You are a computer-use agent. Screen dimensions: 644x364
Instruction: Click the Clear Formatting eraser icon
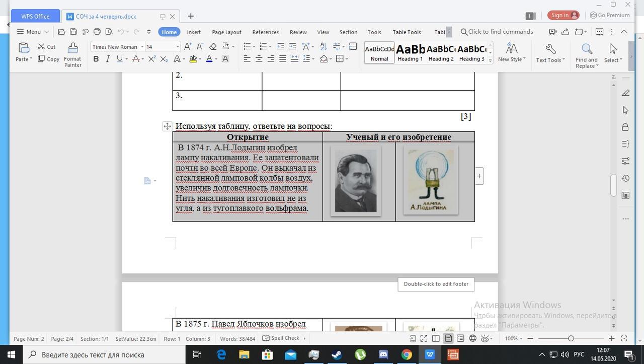[x=213, y=46]
